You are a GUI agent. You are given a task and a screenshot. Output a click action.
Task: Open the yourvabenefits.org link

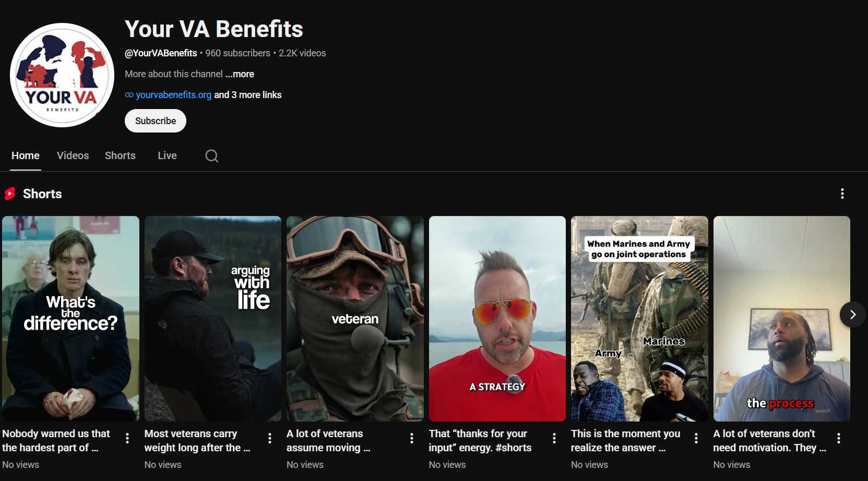point(173,95)
